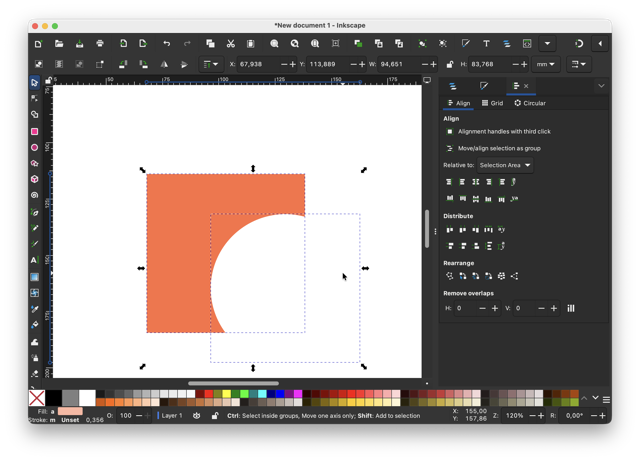Center objects on vertical axis
The width and height of the screenshot is (640, 461).
476,182
